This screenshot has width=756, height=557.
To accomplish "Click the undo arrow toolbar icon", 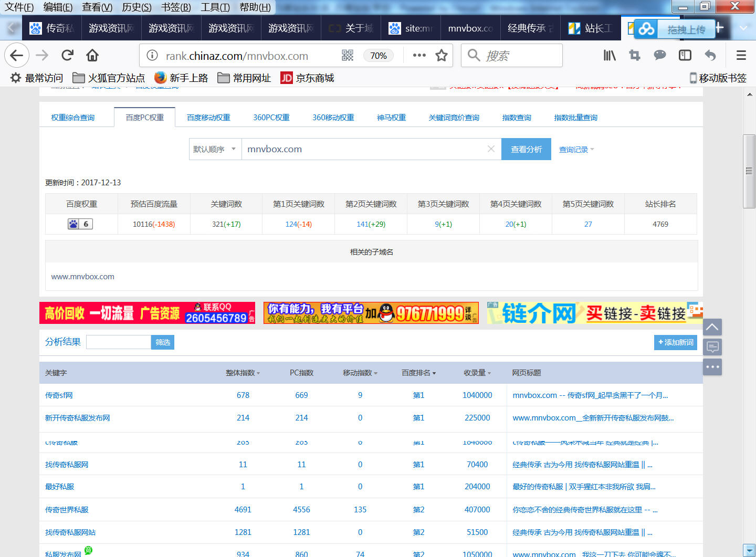I will pos(710,55).
